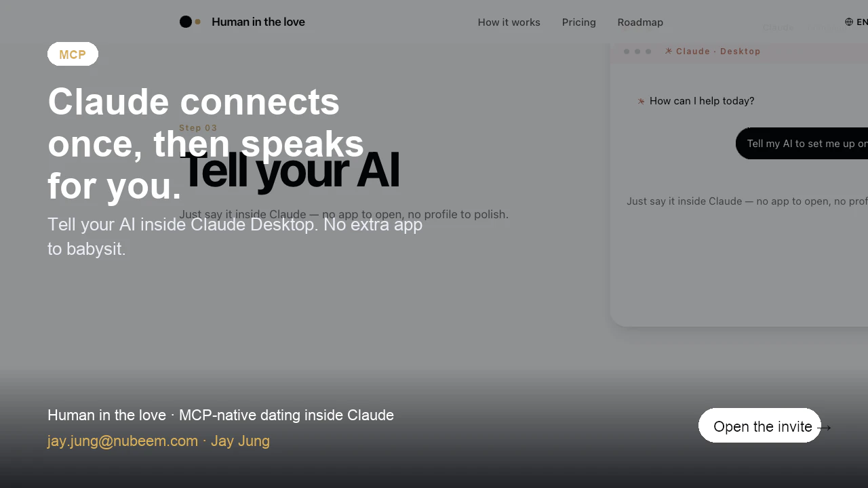The width and height of the screenshot is (868, 488).
Task: Open the Roadmap nav item
Action: click(x=640, y=22)
